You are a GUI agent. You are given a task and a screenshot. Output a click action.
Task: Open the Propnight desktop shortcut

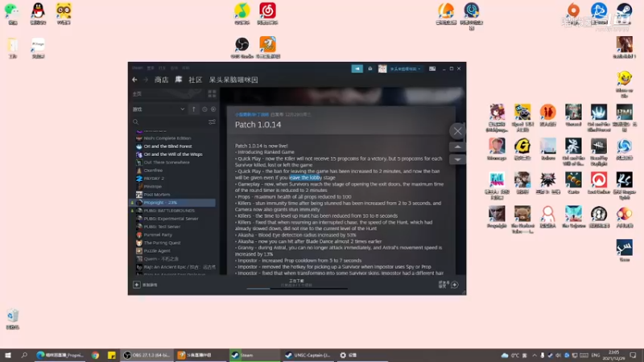[x=497, y=217]
